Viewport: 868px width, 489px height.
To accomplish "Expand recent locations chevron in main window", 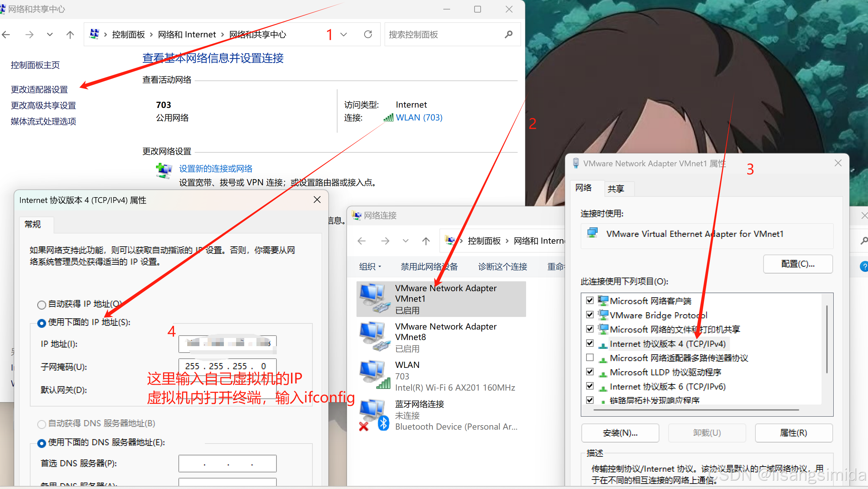I will click(50, 35).
